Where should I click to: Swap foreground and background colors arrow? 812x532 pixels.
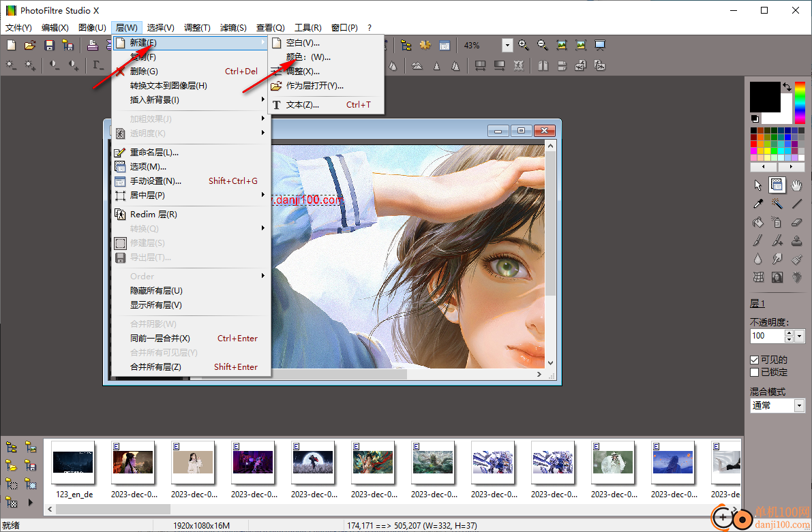(787, 87)
